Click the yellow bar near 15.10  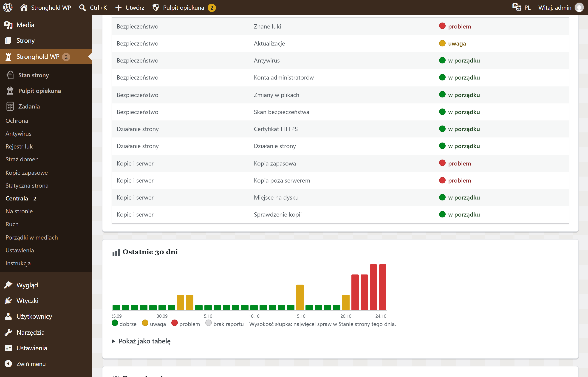click(300, 297)
